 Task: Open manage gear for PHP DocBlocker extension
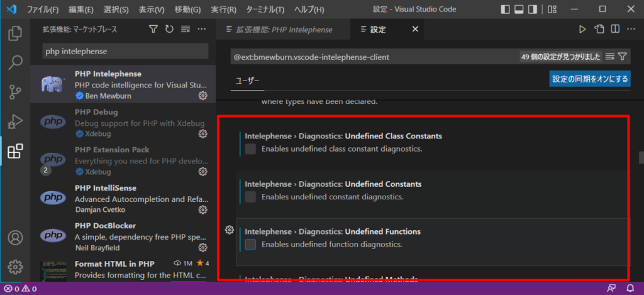[x=203, y=247]
